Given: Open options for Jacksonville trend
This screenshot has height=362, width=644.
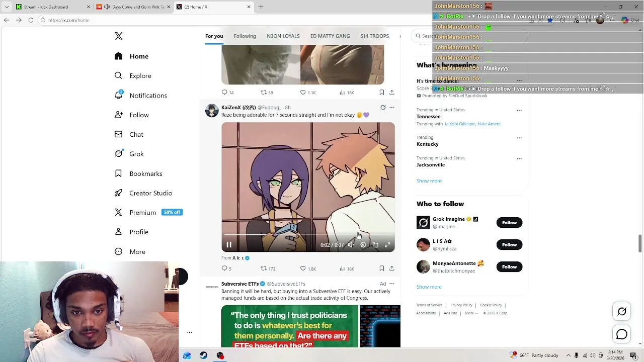Looking at the screenshot, I should pos(519,159).
